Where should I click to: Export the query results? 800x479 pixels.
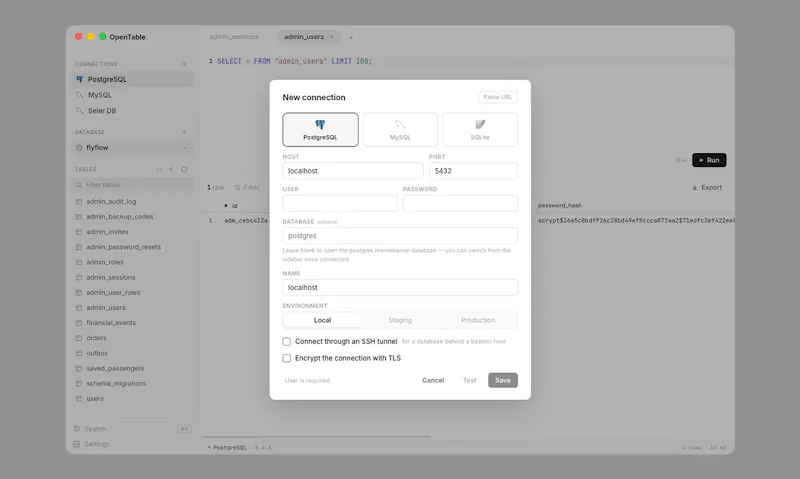707,188
